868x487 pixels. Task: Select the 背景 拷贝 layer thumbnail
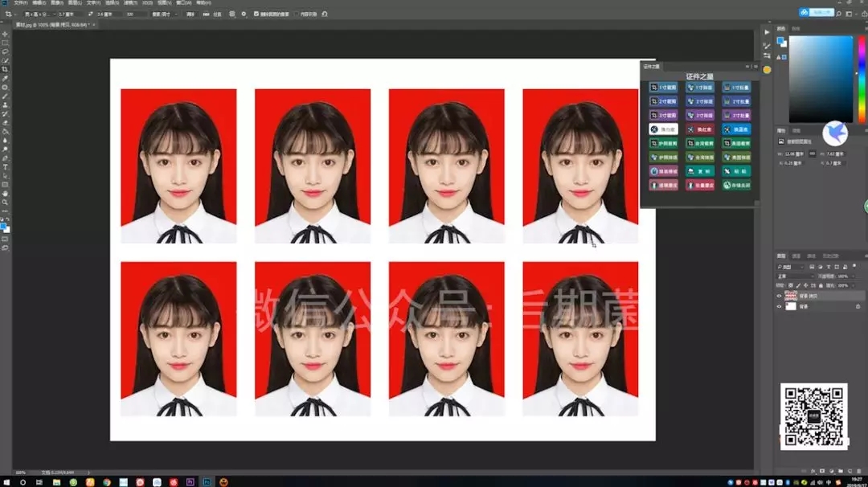(791, 296)
